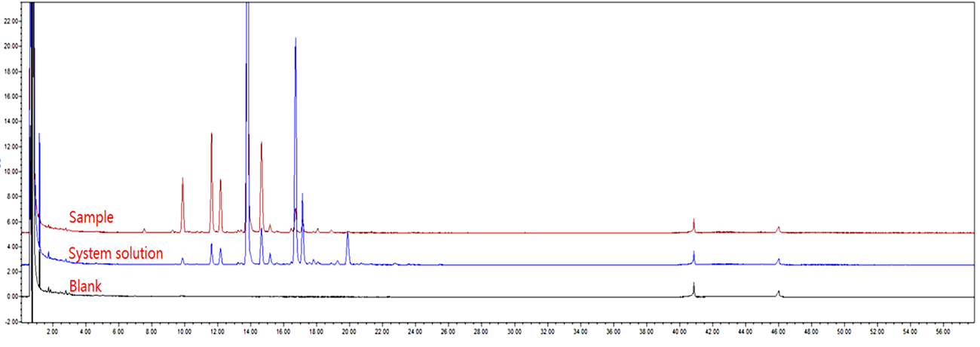The image size is (980, 347).
Task: Click the "Blank" trace label
Action: coord(85,287)
